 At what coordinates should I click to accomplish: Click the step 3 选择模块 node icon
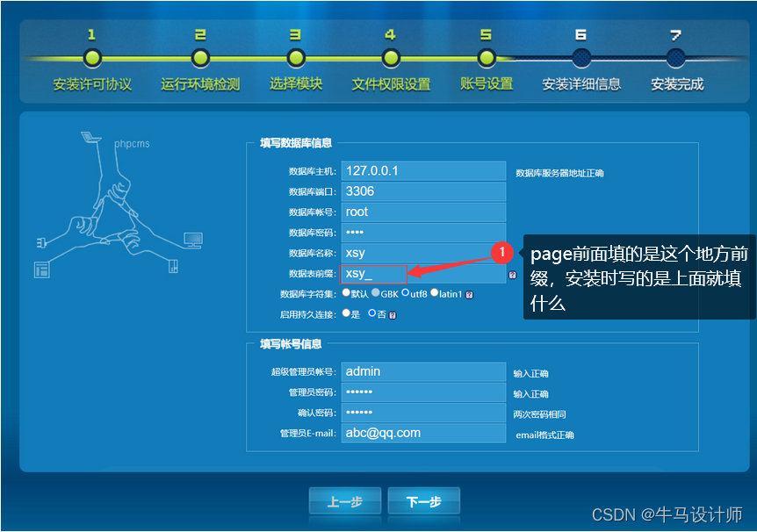click(x=296, y=55)
